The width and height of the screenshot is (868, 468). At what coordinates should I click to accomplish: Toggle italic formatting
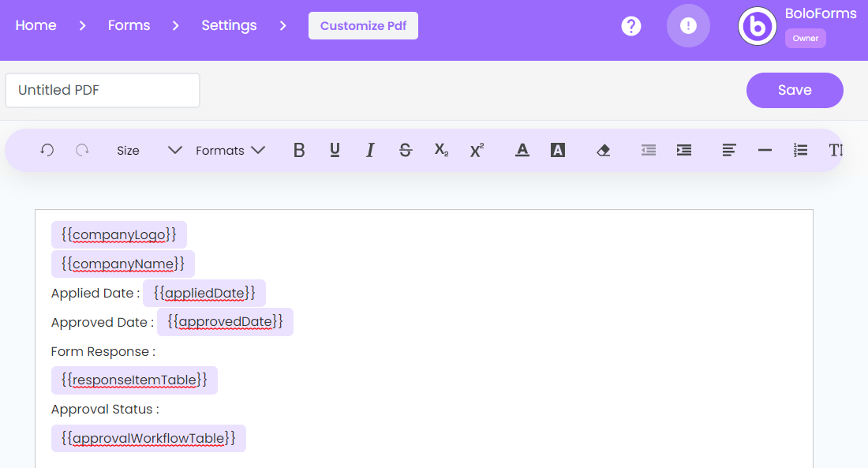click(x=369, y=150)
